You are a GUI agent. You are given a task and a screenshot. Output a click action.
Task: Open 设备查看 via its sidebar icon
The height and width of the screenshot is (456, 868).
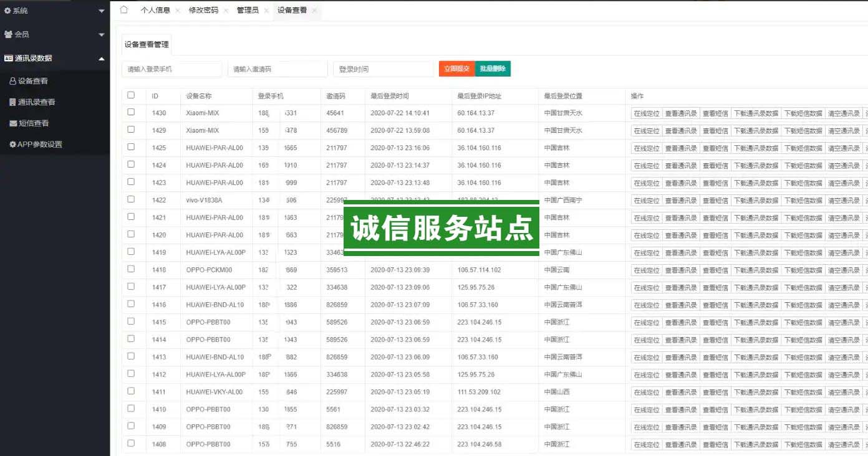[x=12, y=81]
